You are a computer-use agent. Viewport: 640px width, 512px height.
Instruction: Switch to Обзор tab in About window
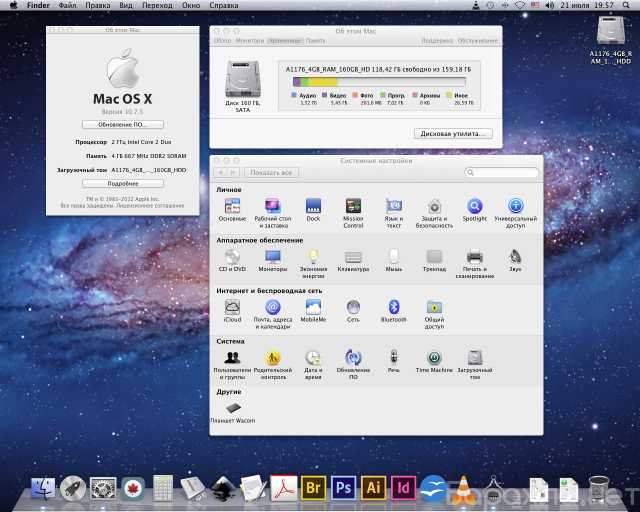[x=222, y=41]
